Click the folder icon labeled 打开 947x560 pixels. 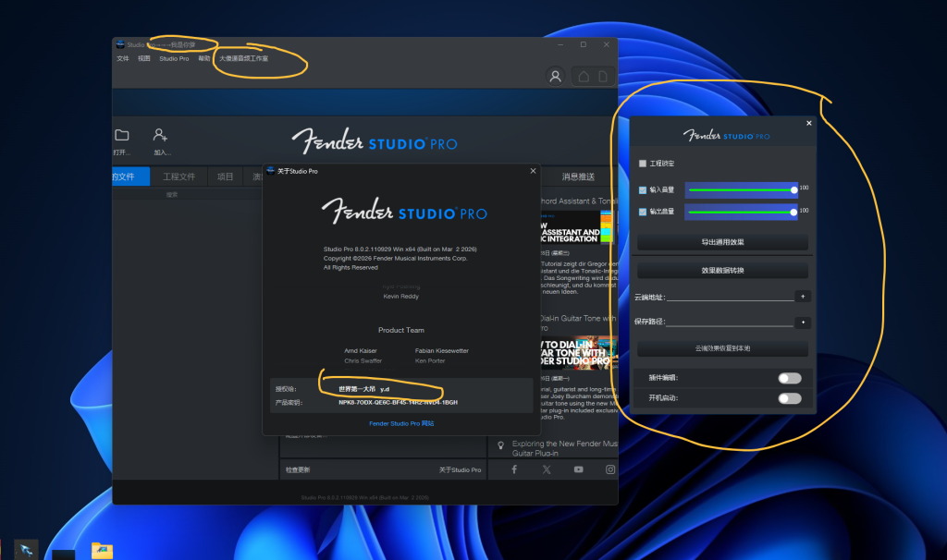click(x=122, y=135)
